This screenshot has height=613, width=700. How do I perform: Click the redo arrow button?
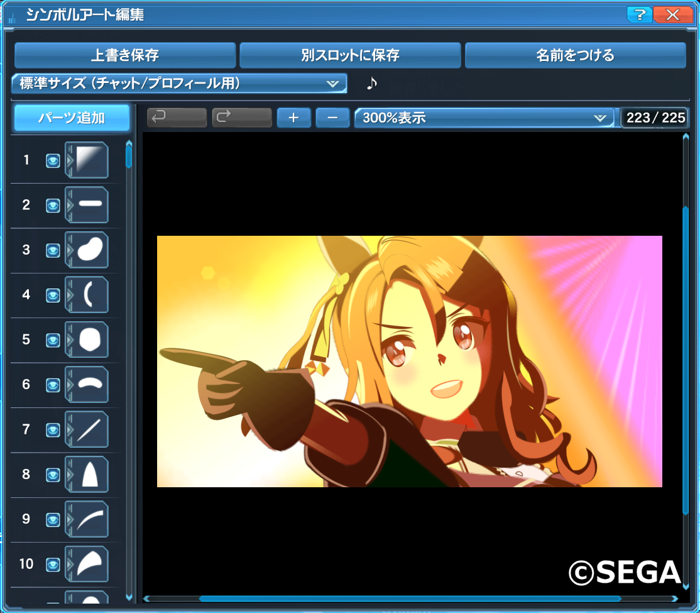click(x=242, y=118)
